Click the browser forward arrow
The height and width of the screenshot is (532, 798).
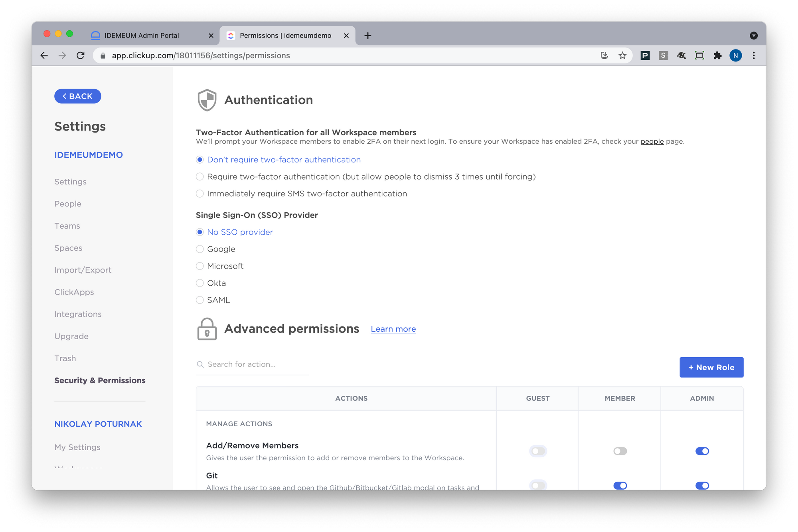coord(62,55)
